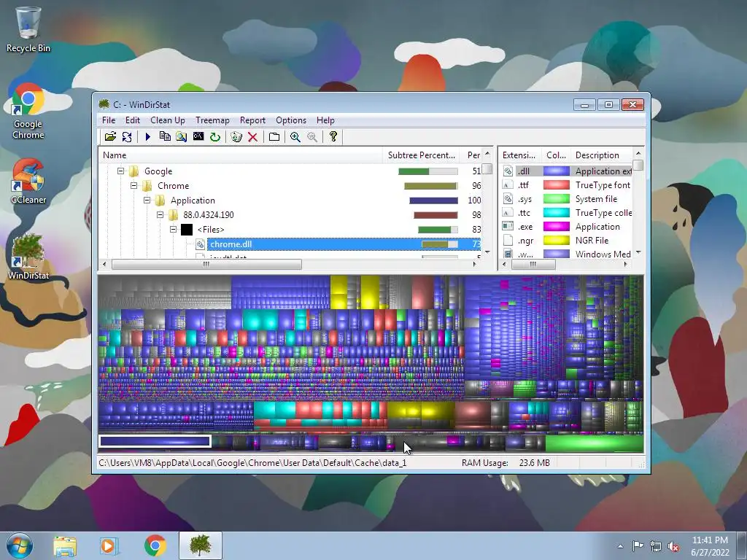Select the .ngr NGR File row
This screenshot has width=747, height=560.
566,240
